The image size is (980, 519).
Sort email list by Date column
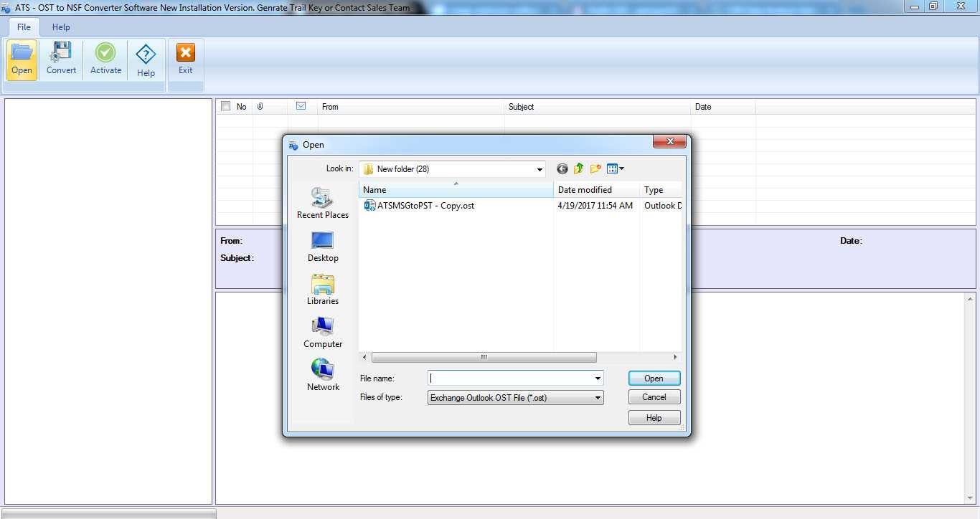(723, 107)
